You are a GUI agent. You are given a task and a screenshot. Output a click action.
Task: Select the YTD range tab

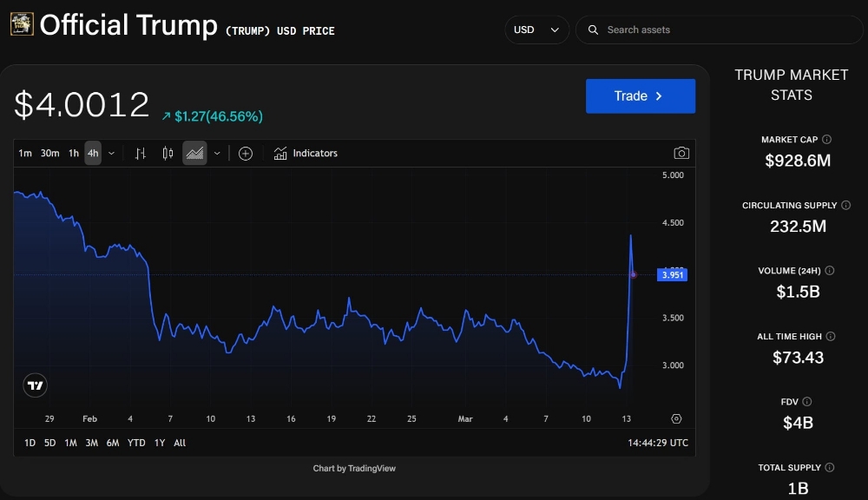click(x=135, y=443)
